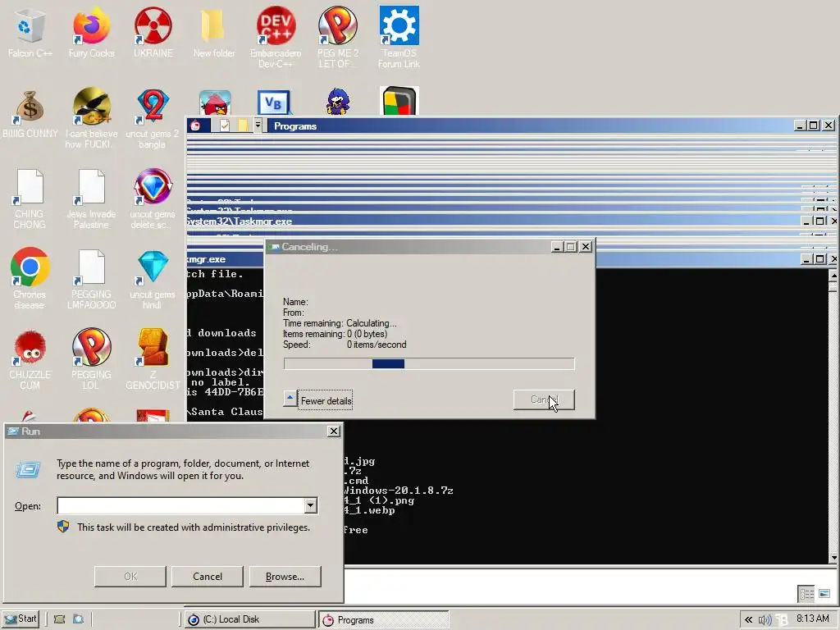Click Fewer details label in Canceling dialog

tap(326, 400)
